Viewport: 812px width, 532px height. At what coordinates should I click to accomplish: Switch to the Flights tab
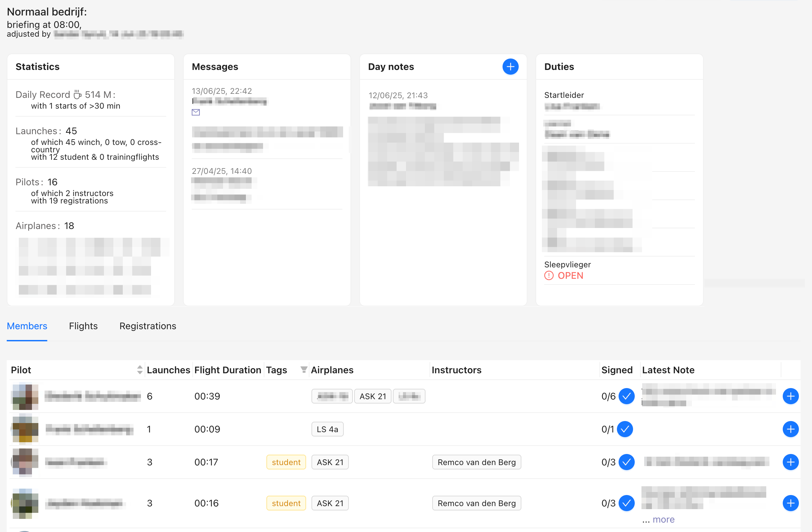pos(83,326)
